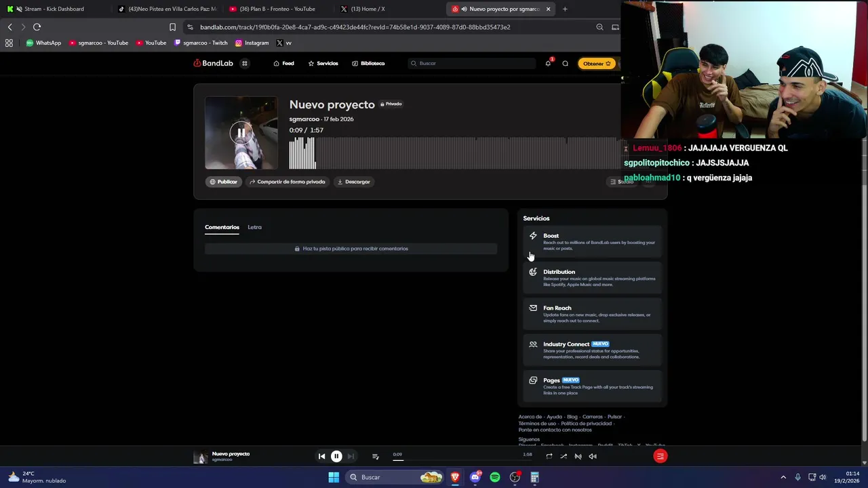Image resolution: width=868 pixels, height=488 pixels.
Task: Open OBS from the taskbar
Action: [x=515, y=477]
